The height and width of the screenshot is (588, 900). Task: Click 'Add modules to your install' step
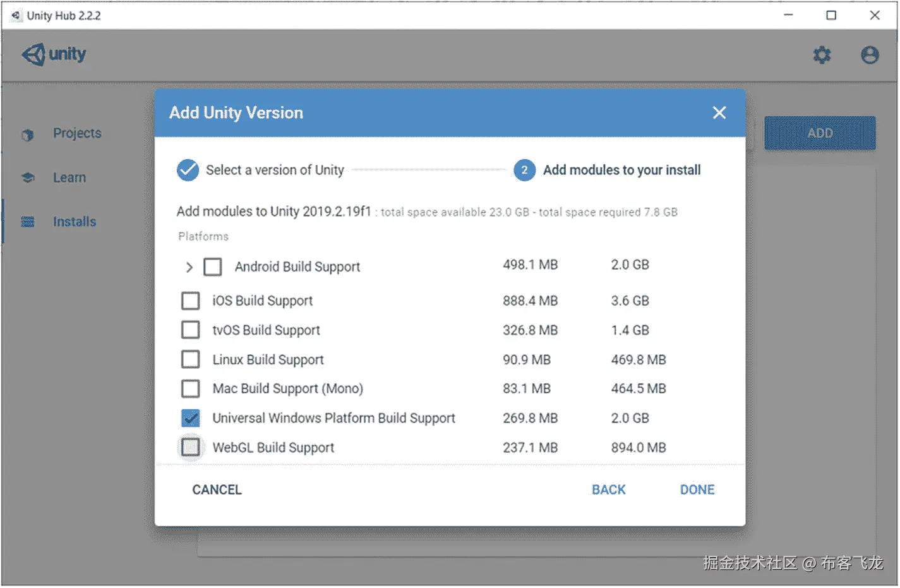point(621,170)
